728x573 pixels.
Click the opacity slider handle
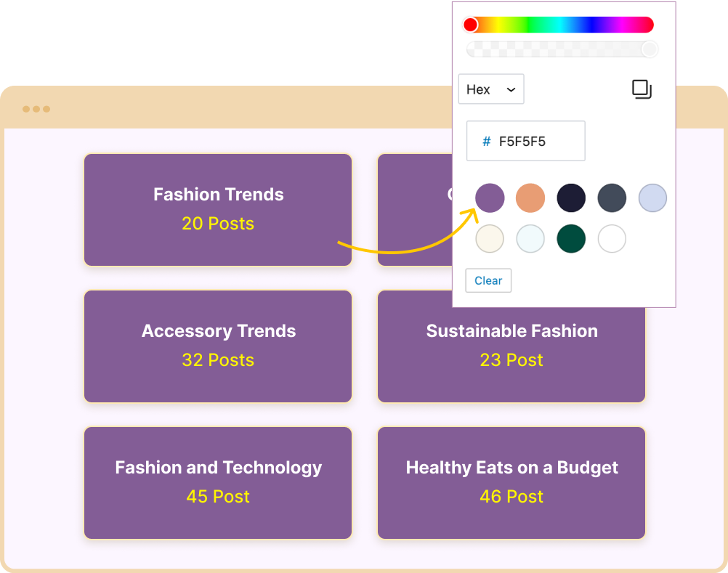coord(649,49)
